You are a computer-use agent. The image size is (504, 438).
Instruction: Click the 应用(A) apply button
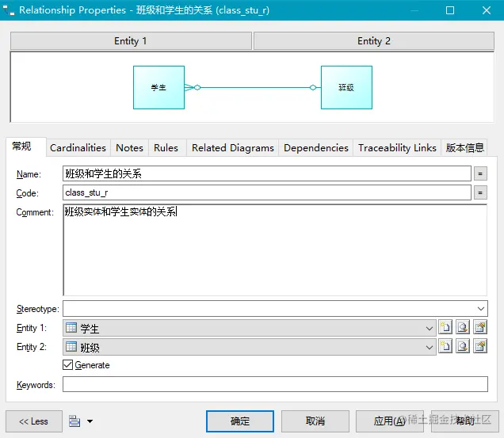tap(390, 421)
